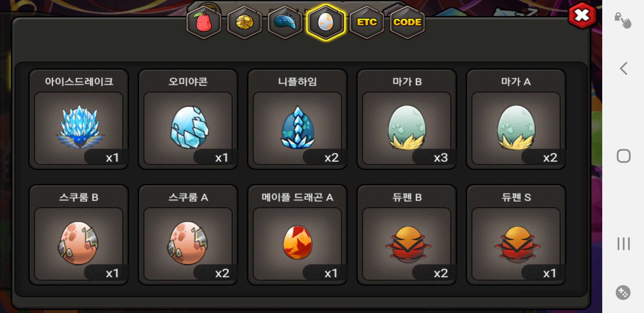
Task: Choose the 듀펜 S egg
Action: 516,235
